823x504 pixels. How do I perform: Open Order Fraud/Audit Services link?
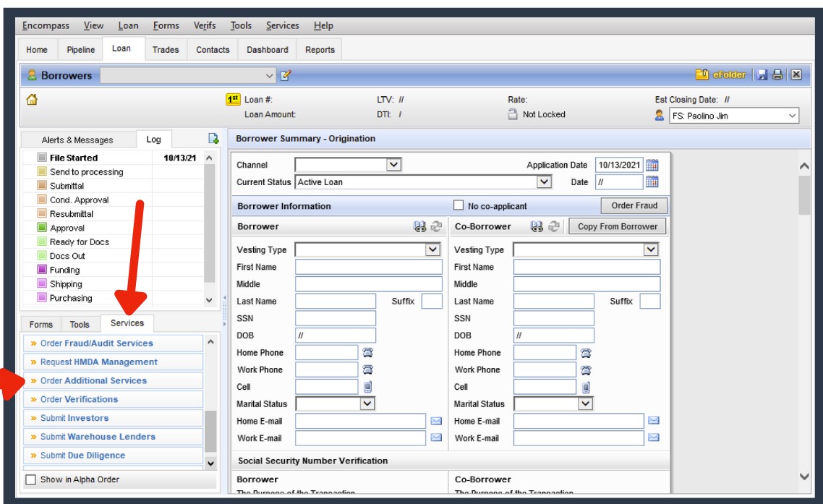click(114, 343)
